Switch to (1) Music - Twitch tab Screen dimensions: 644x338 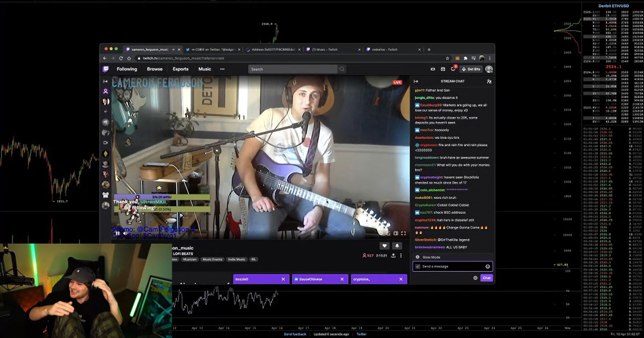point(333,49)
